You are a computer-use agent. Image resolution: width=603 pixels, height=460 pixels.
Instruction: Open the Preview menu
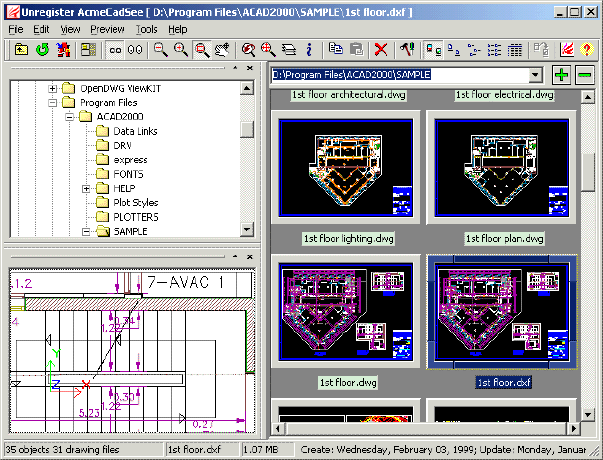[x=107, y=29]
